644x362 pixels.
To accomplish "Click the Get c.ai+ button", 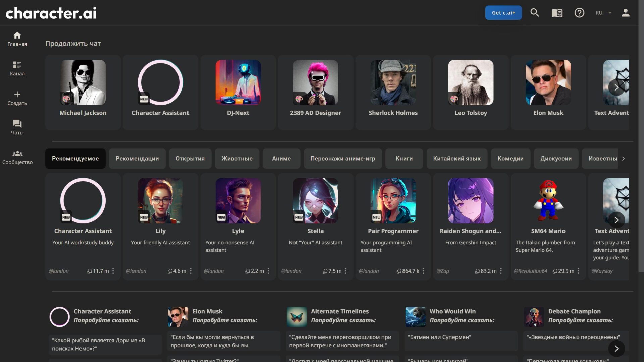I will [x=503, y=13].
